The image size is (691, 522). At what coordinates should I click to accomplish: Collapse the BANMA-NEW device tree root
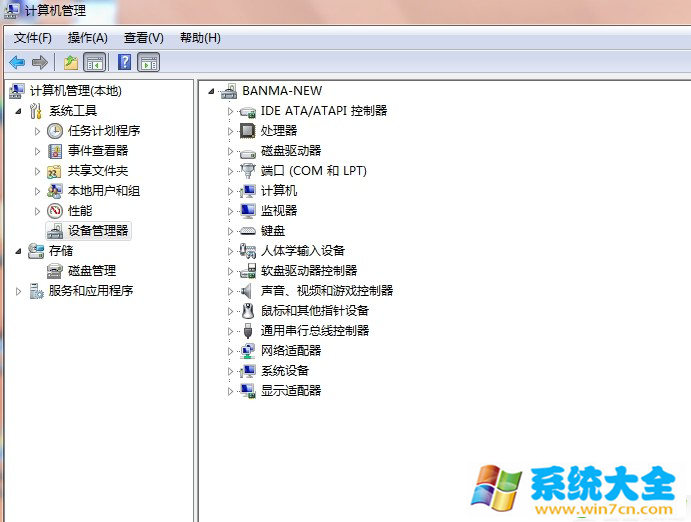click(211, 92)
